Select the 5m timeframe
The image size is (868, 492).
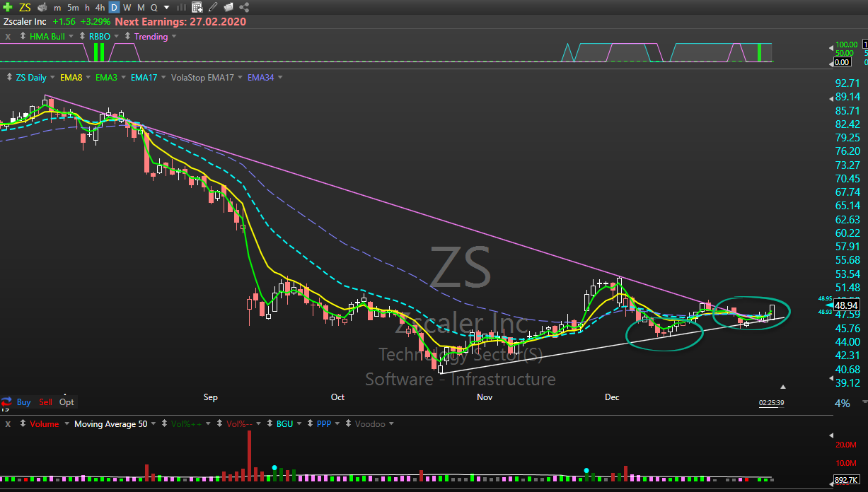73,7
